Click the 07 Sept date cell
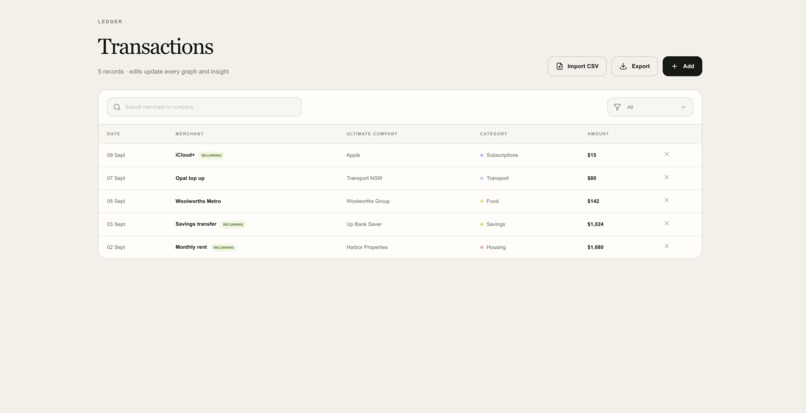This screenshot has width=806, height=413. click(116, 178)
